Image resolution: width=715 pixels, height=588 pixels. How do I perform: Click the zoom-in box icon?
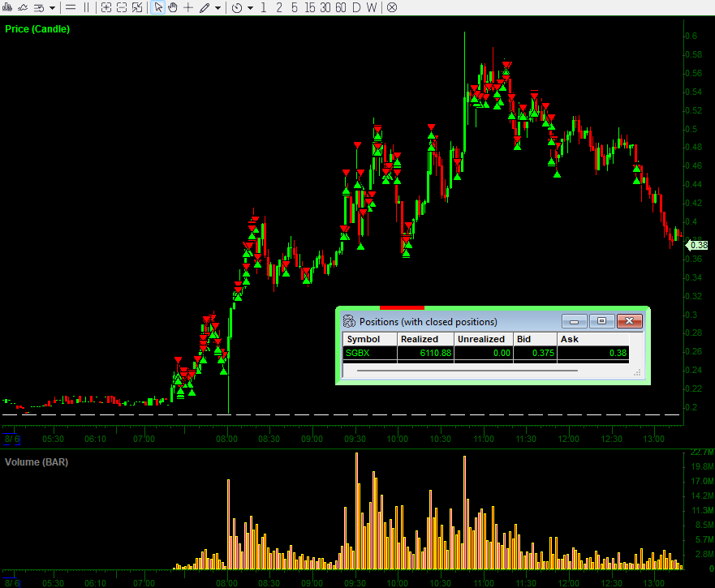pos(106,7)
